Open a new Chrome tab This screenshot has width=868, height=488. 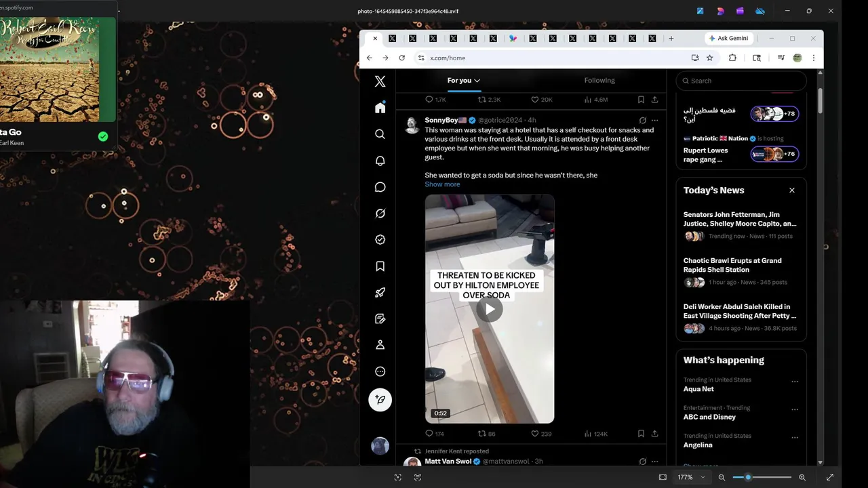coord(671,39)
